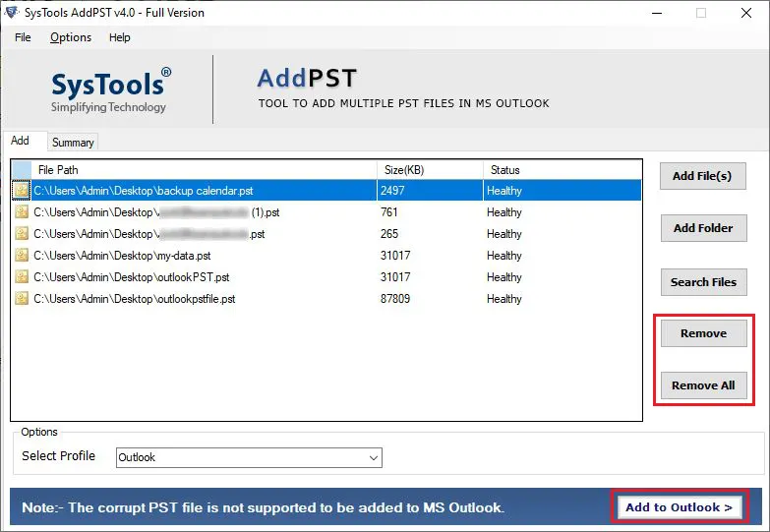Select the backup calendar.pst file path
770x532 pixels.
[x=144, y=191]
